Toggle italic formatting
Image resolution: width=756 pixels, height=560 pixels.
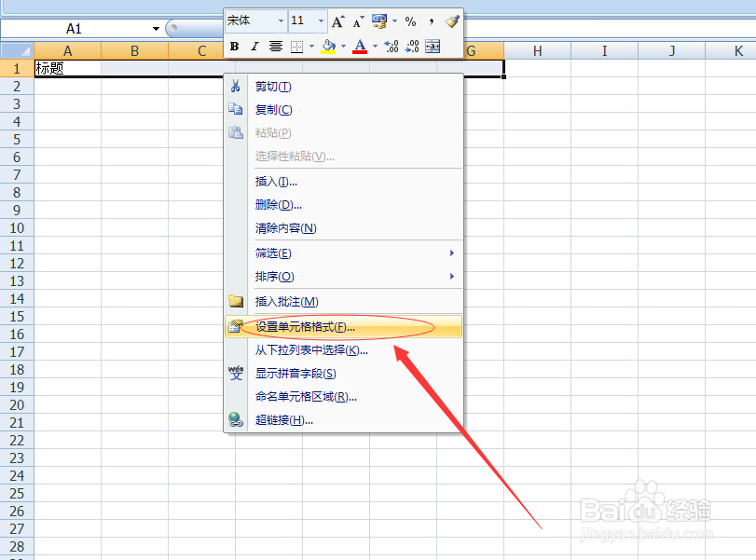pyautogui.click(x=253, y=46)
